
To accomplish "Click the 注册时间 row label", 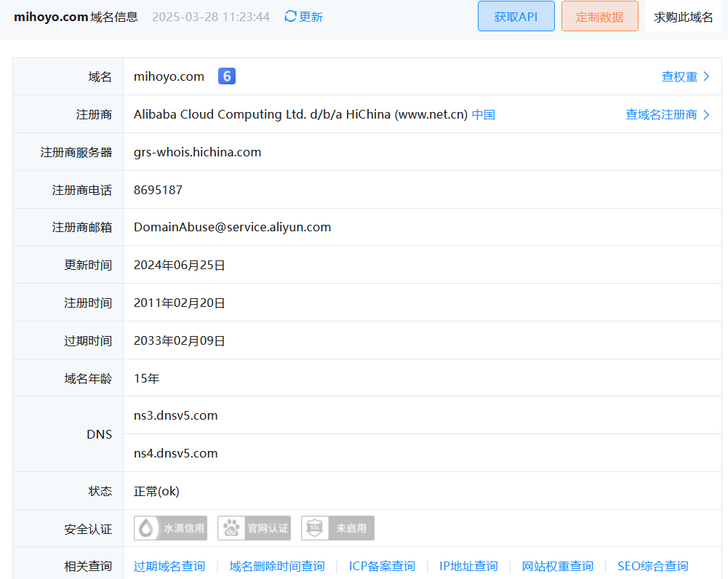I will [88, 303].
